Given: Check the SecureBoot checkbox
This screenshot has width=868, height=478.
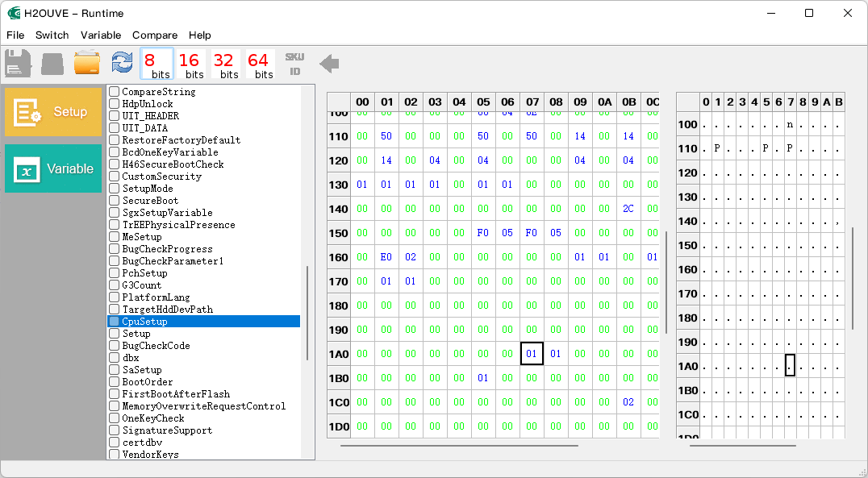Looking at the screenshot, I should coord(115,200).
